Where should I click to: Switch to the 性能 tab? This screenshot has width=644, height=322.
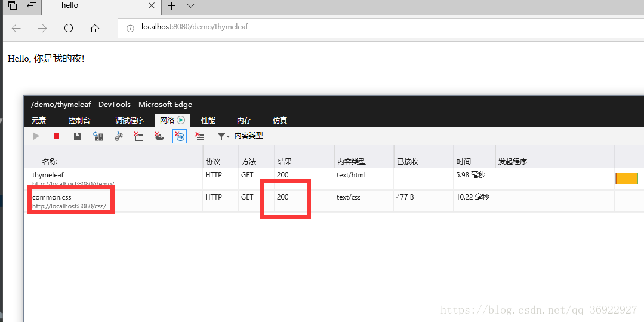click(208, 121)
